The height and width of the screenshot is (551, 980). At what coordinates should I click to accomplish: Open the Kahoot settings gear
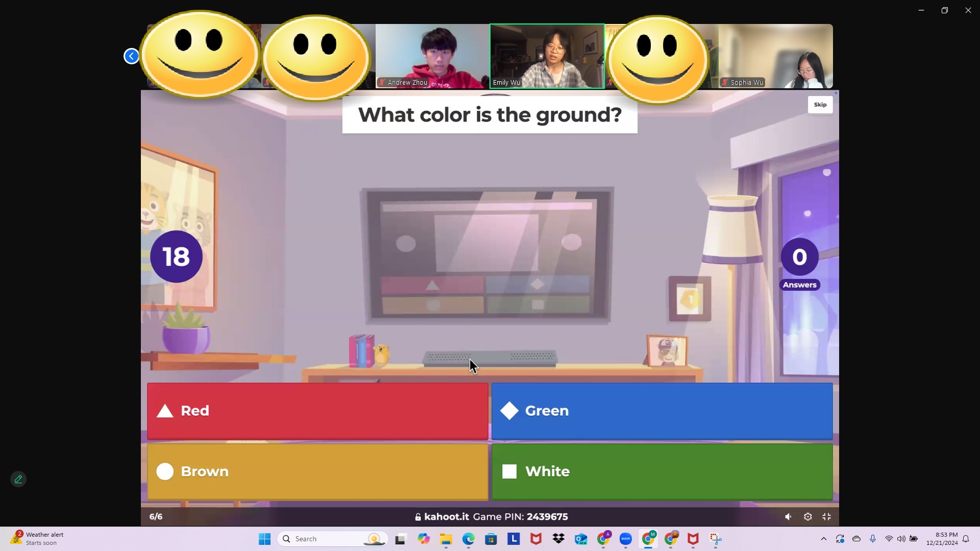click(807, 517)
